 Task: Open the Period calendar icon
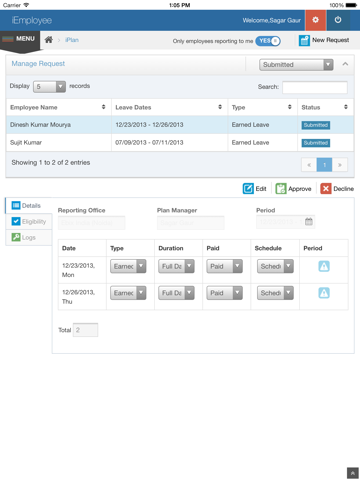pyautogui.click(x=309, y=222)
